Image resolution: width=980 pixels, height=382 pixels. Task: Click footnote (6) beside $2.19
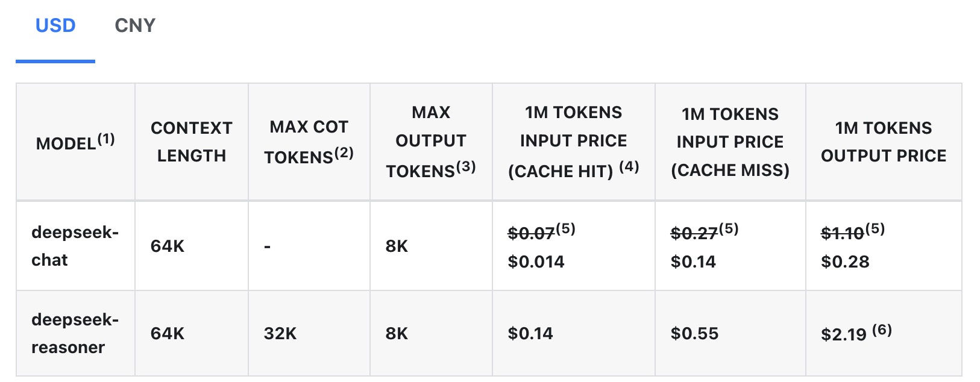[x=882, y=330]
